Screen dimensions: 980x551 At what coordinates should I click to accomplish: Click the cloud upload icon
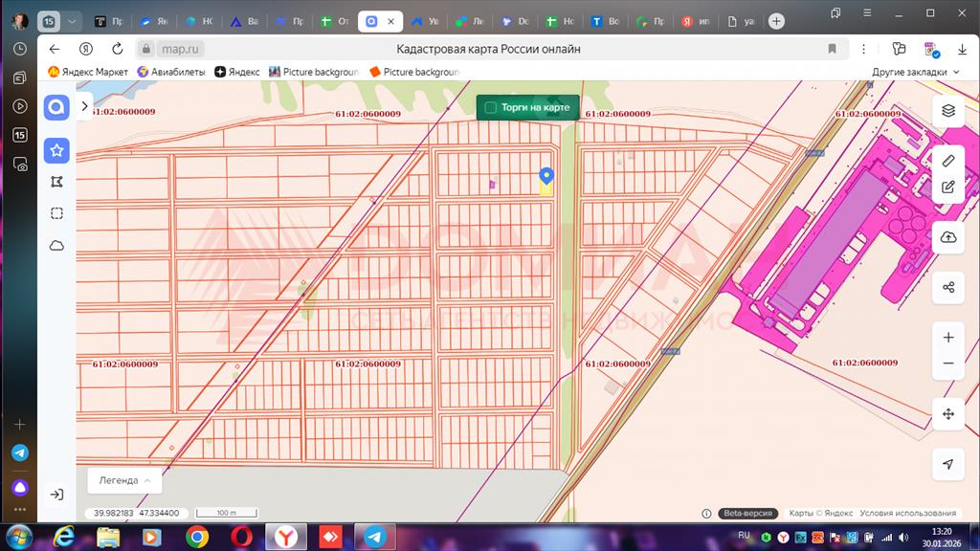coord(947,237)
